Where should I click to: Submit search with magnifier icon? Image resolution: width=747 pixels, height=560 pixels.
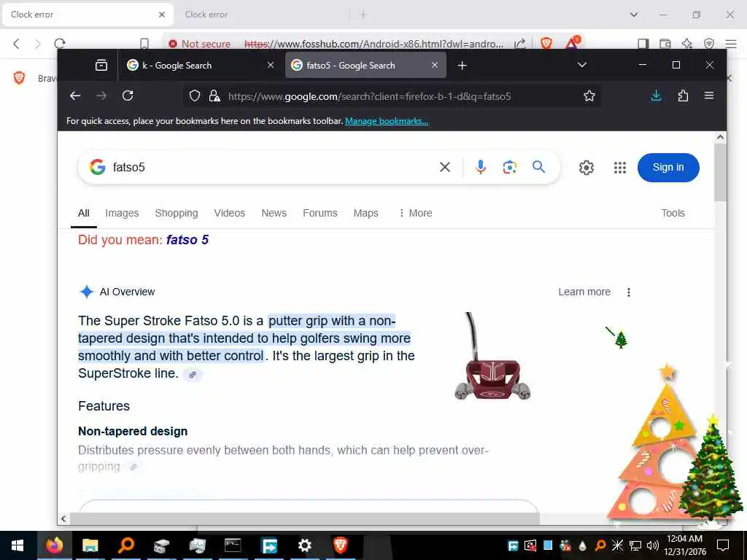[x=538, y=167]
